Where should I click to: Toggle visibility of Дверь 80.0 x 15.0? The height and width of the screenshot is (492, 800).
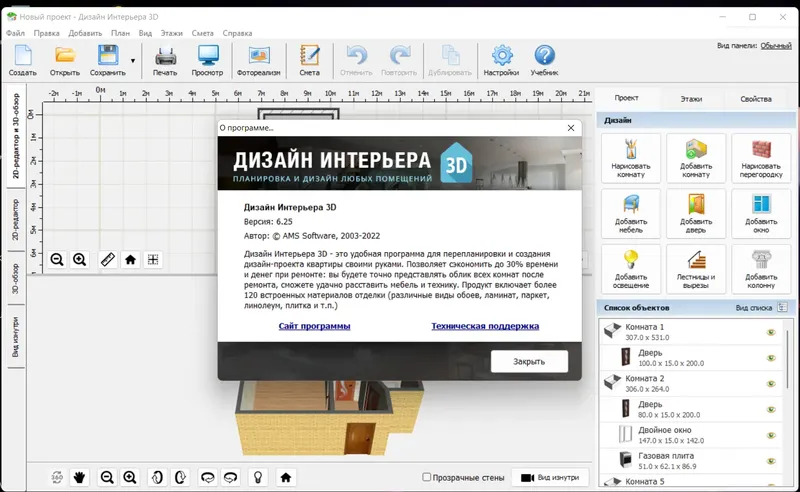771,409
